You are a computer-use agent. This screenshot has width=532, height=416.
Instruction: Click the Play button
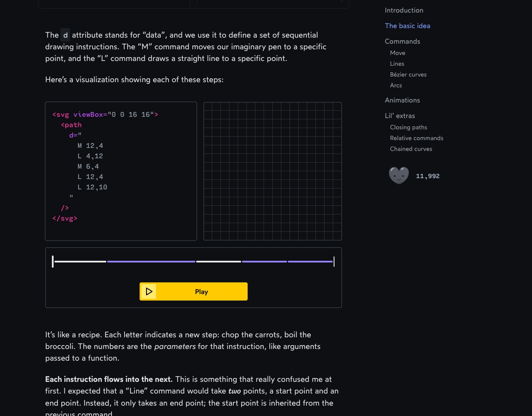[x=194, y=291]
